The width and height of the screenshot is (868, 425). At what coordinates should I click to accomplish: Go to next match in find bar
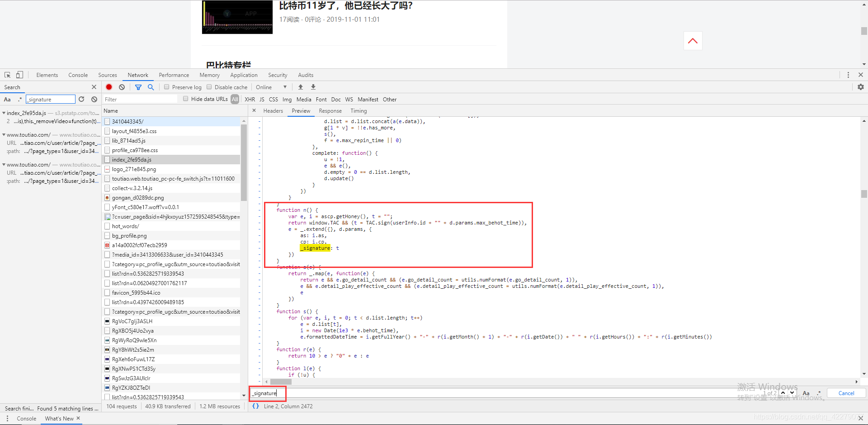click(792, 393)
